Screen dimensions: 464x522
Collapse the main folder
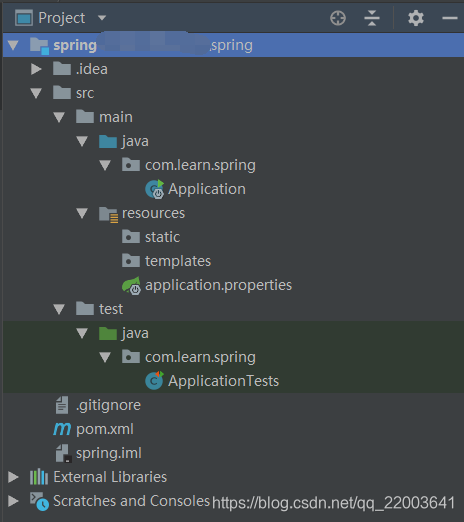coord(59,117)
